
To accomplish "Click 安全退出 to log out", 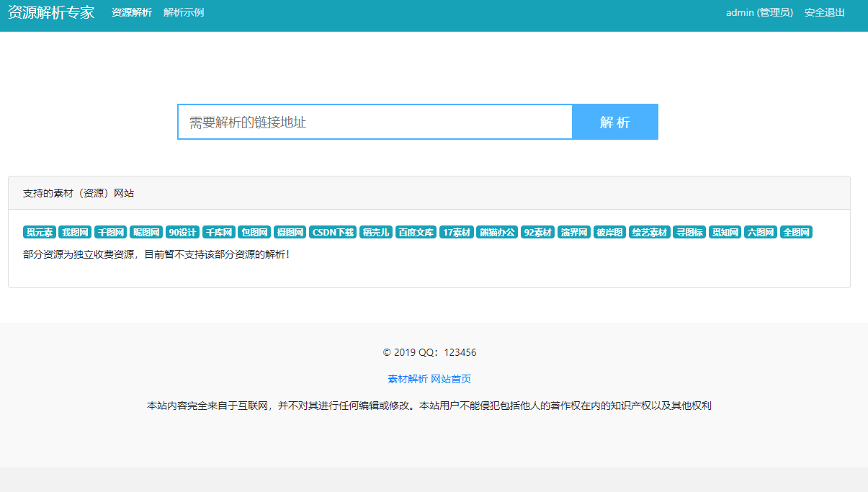I will point(824,12).
